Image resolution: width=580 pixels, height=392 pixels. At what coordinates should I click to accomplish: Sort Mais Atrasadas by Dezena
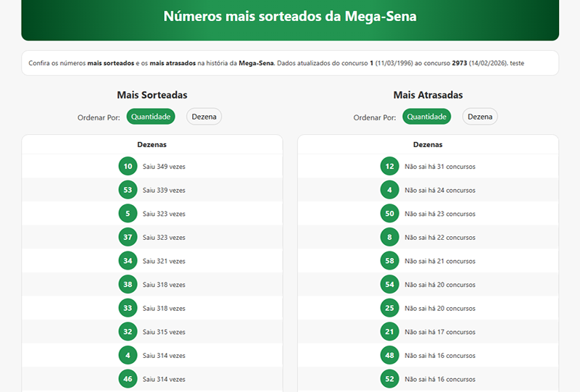click(480, 117)
